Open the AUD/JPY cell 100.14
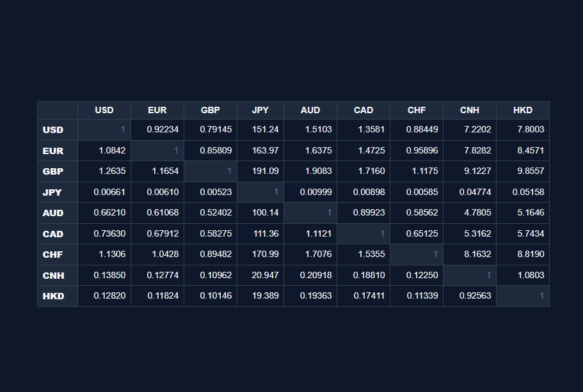The width and height of the screenshot is (583, 392). 260,213
